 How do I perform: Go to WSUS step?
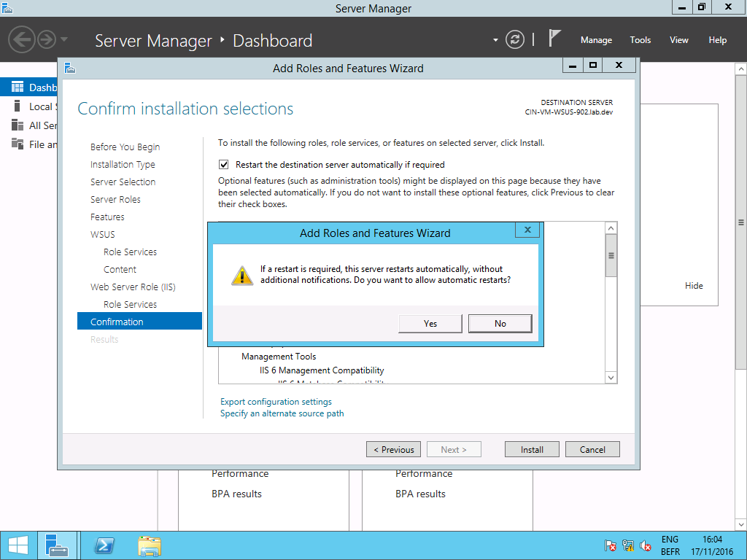103,235
